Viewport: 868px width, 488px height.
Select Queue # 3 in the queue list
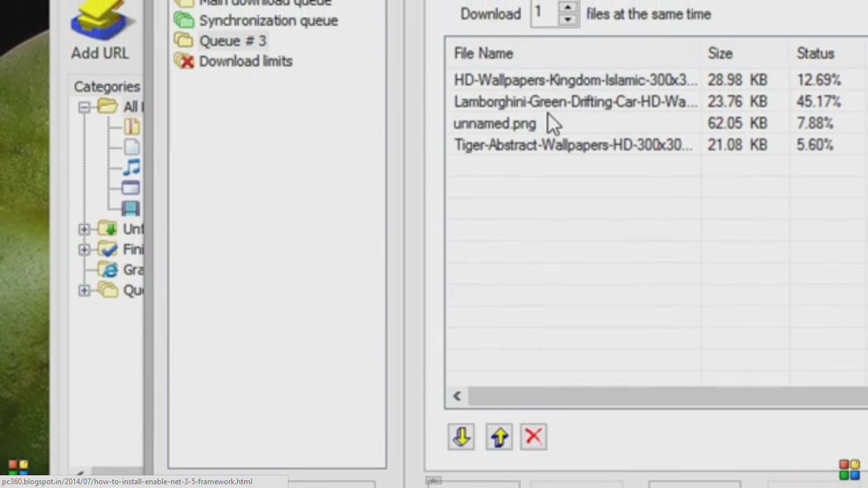point(233,40)
